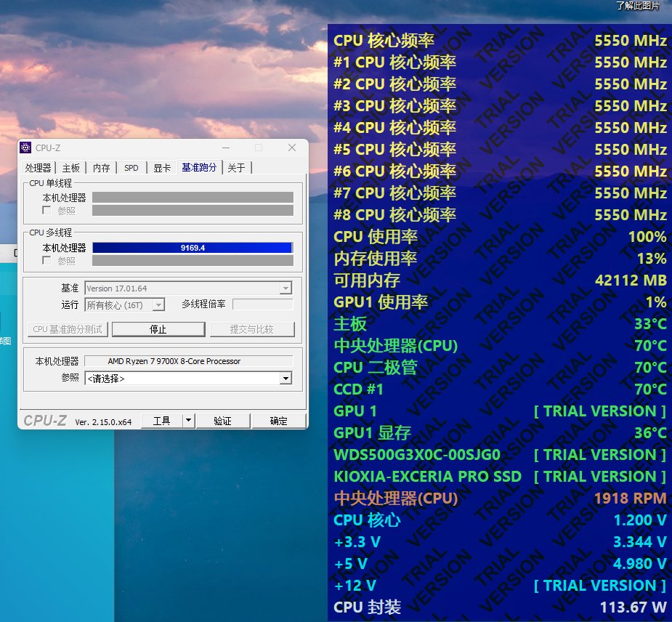Click the 'GPU1 使用率' label

(x=381, y=302)
